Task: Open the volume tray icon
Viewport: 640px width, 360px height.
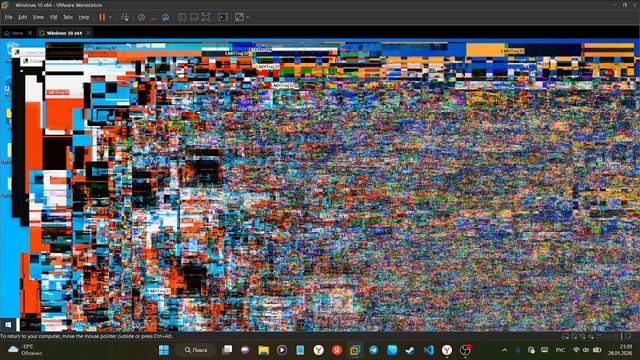Action: pos(586,350)
